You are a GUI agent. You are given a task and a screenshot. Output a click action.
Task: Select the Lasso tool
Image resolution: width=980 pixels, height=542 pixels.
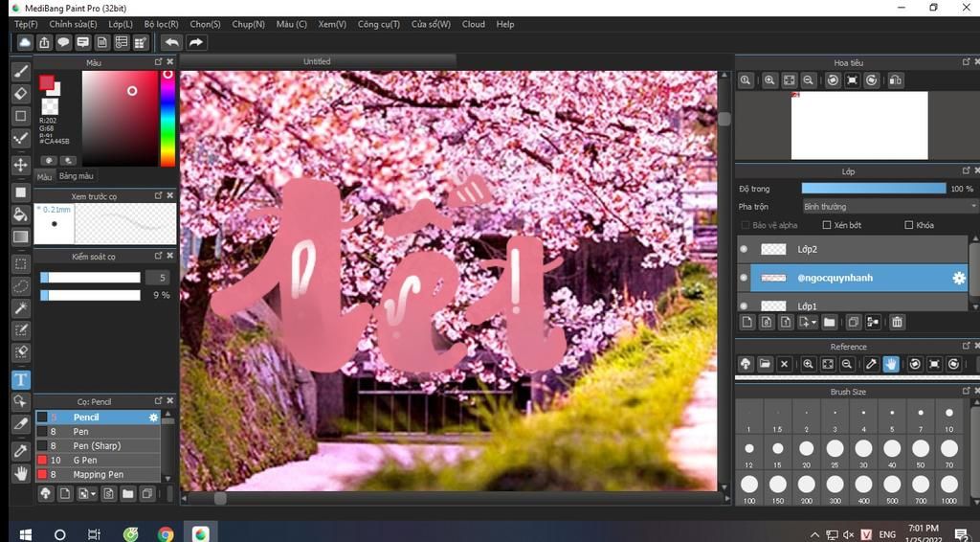click(x=21, y=285)
